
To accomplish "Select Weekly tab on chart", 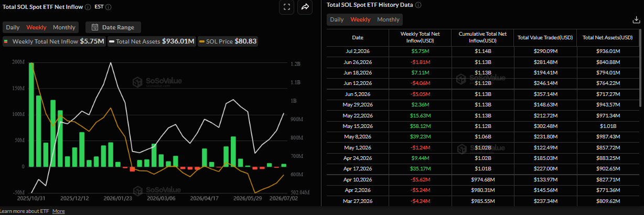I will coord(36,27).
